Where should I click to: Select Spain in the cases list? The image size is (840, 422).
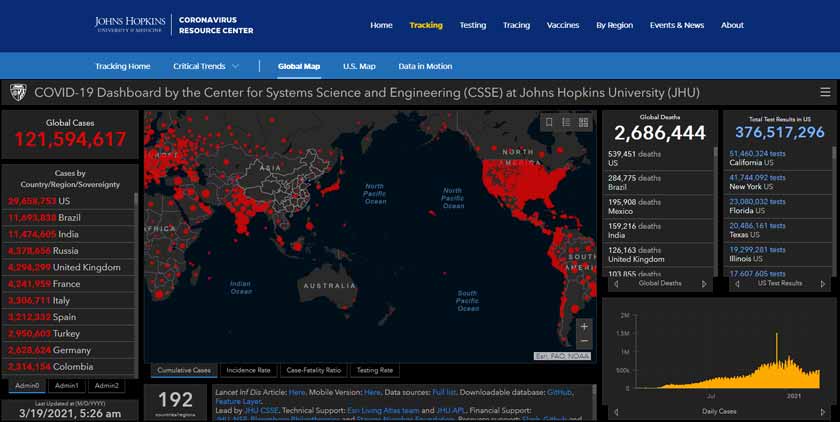pos(69,317)
